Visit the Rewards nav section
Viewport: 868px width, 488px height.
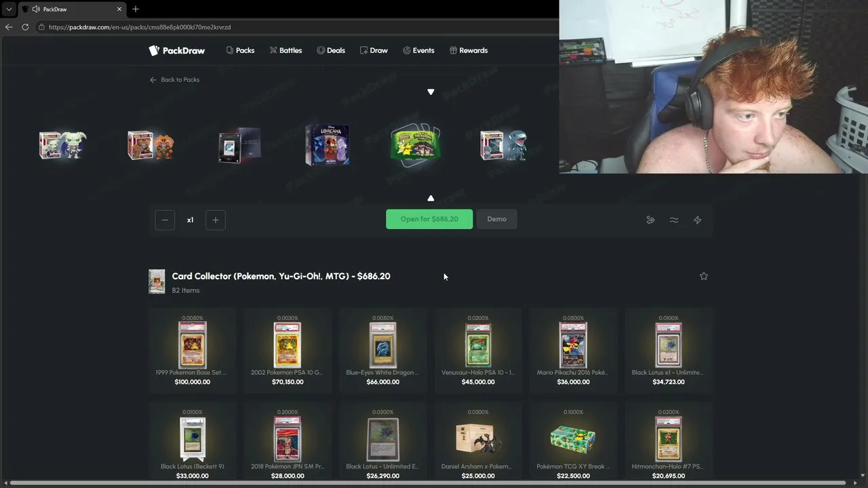point(469,50)
